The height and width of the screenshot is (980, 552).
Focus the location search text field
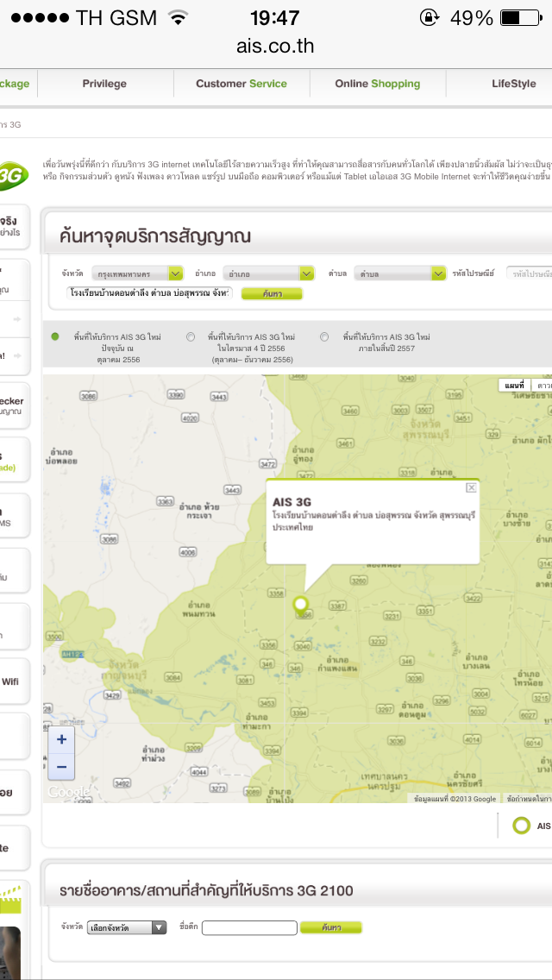(150, 292)
